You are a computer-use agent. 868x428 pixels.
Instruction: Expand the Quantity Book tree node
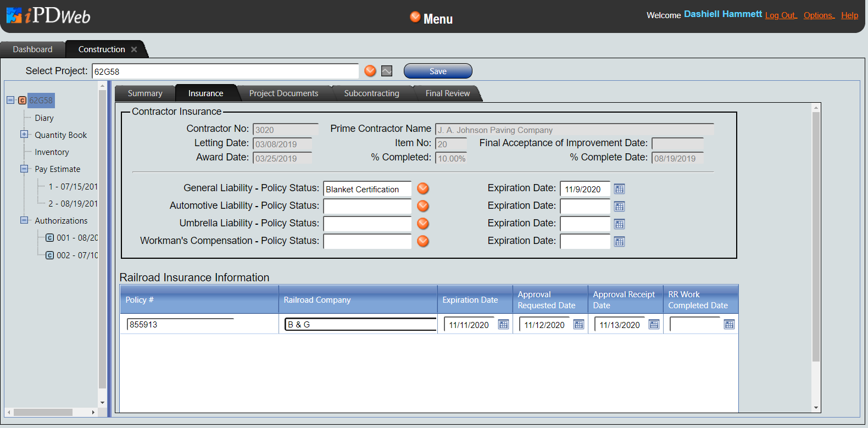24,135
